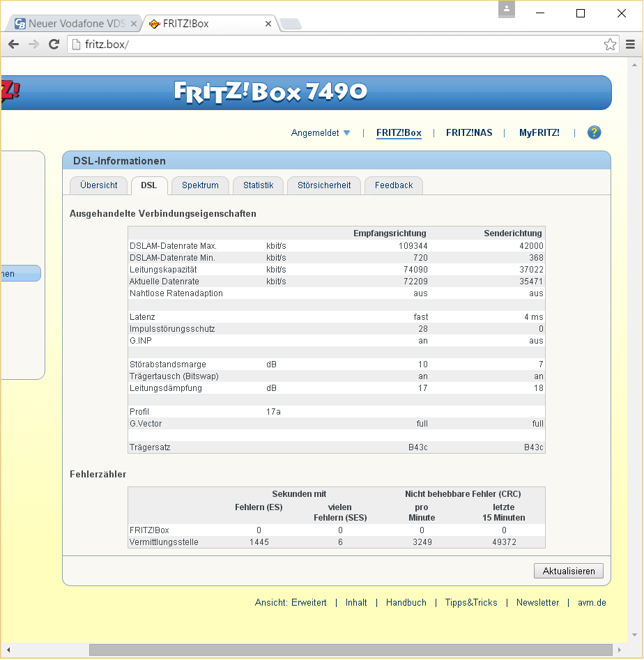Click the horizontal scrollbar right arrow
Image resolution: width=644 pixels, height=660 pixels.
(619, 650)
